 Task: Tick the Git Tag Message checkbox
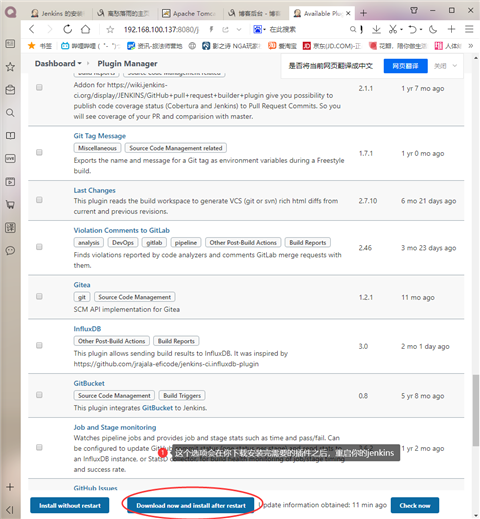[39, 152]
